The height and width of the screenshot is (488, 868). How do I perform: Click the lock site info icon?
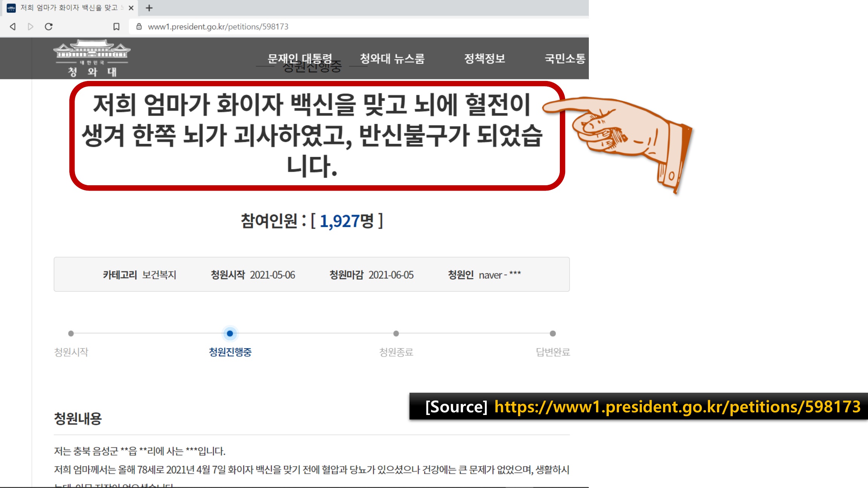[x=139, y=27]
